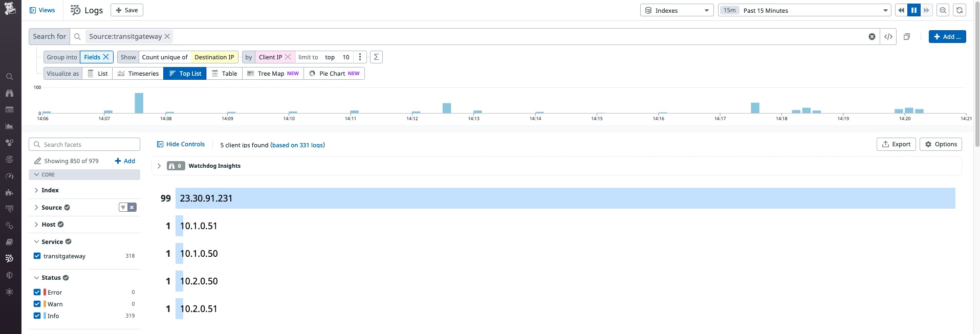This screenshot has height=334, width=980.
Task: Toggle the Error status checkbox
Action: click(x=37, y=292)
